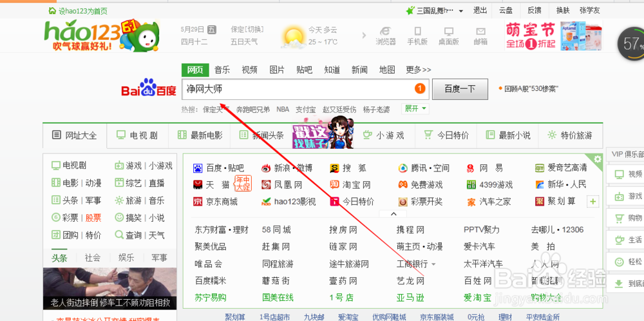Open the 今日特价 navigation tab
Screen dimensions: 644x321
[446, 135]
